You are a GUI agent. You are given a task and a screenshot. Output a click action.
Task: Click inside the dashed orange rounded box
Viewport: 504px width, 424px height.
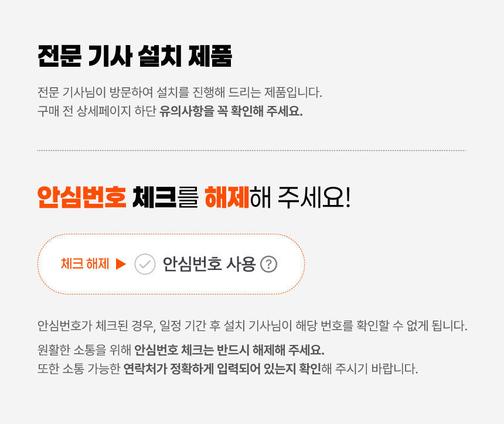point(171,264)
